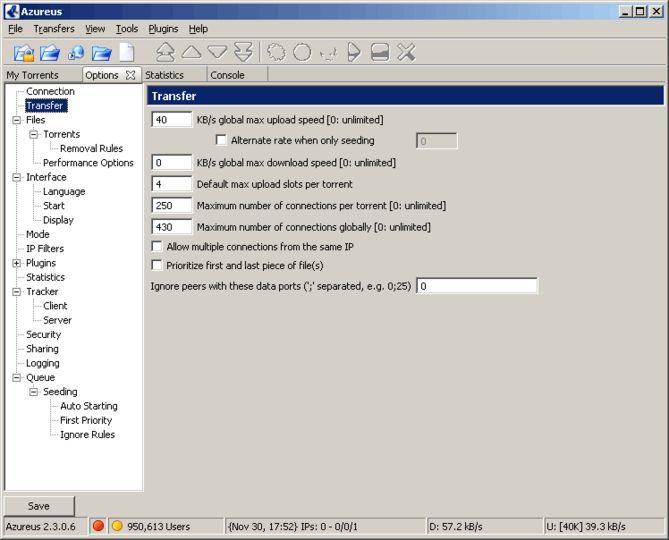
Task: Expand the Plugins tree node
Action: click(16, 263)
